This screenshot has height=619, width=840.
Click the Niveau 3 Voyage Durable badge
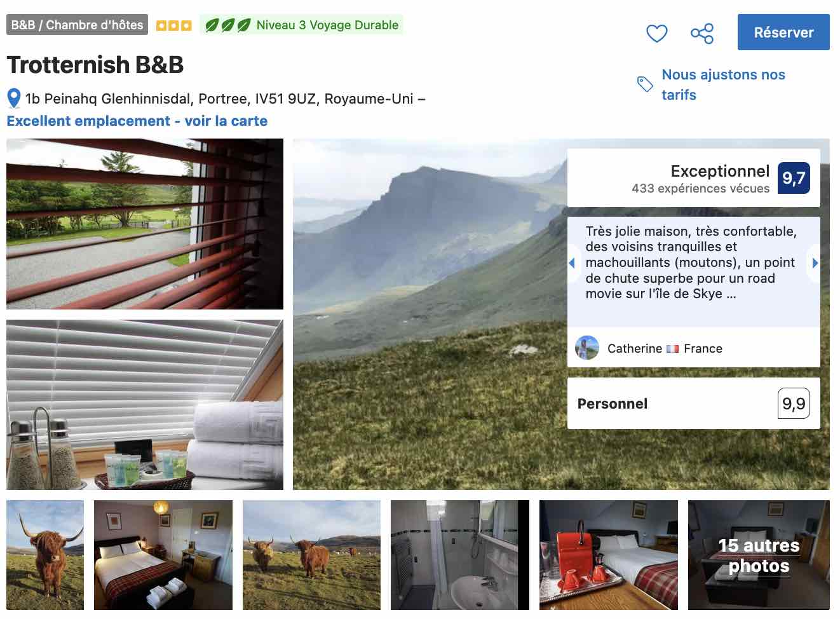pos(302,25)
